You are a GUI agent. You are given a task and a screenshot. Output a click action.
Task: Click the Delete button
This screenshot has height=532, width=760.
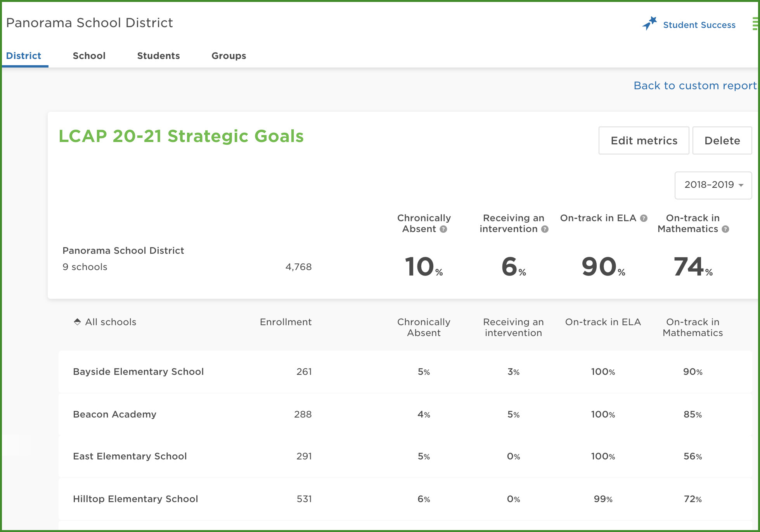(722, 140)
